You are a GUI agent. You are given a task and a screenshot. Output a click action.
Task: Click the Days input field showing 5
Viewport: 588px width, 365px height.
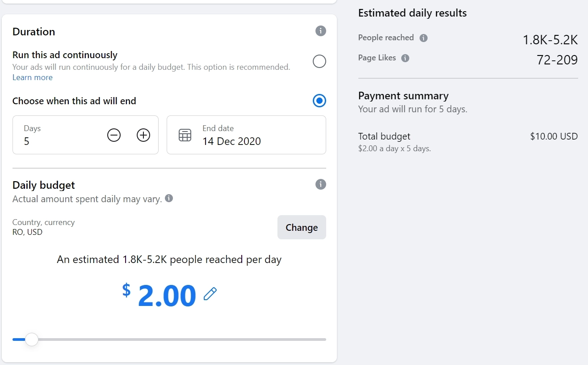85,135
